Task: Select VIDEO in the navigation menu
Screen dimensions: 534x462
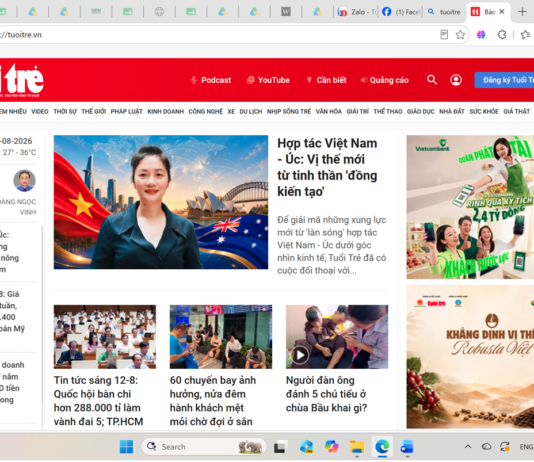Action: (40, 111)
